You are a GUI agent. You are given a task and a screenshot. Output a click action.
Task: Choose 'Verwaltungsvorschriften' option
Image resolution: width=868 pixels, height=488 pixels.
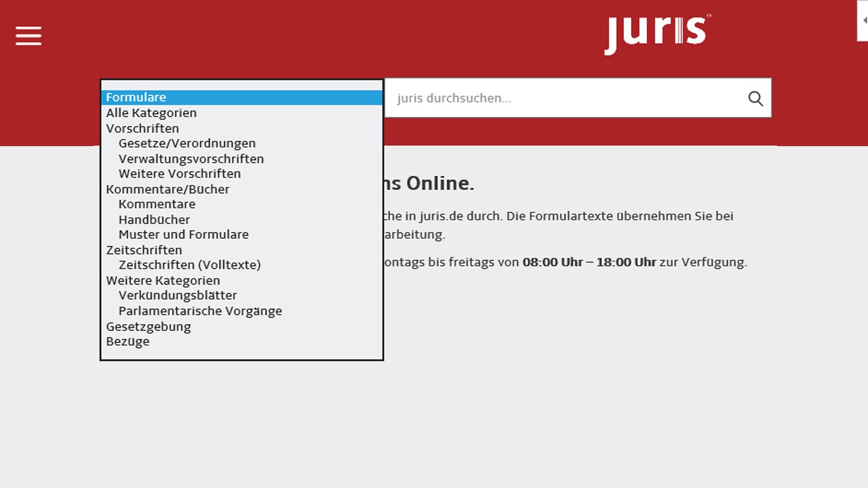tap(242, 158)
